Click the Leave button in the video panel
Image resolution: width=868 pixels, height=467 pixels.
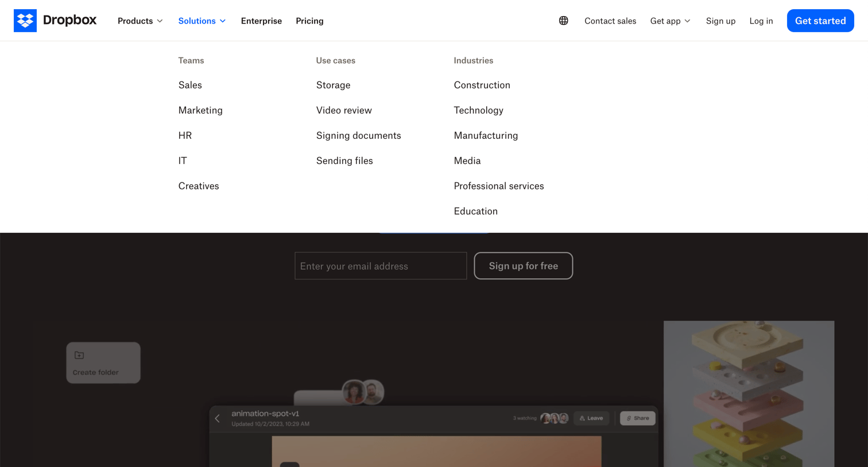click(591, 418)
